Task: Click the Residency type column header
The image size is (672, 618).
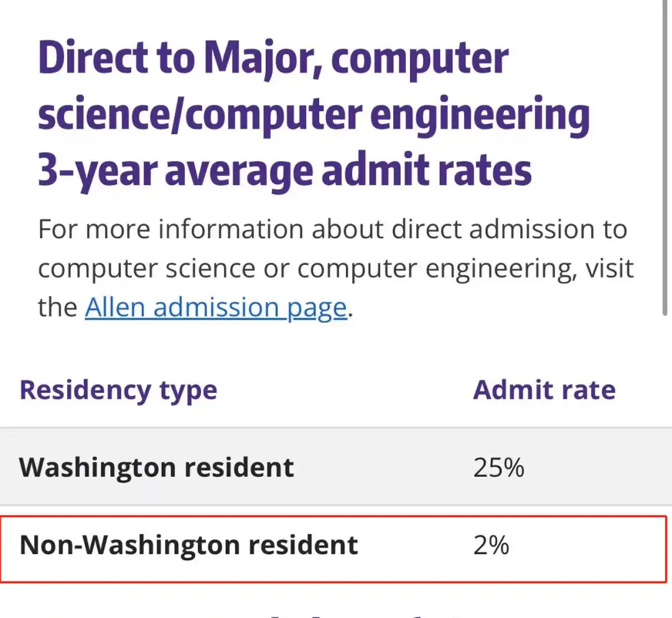Action: [118, 390]
